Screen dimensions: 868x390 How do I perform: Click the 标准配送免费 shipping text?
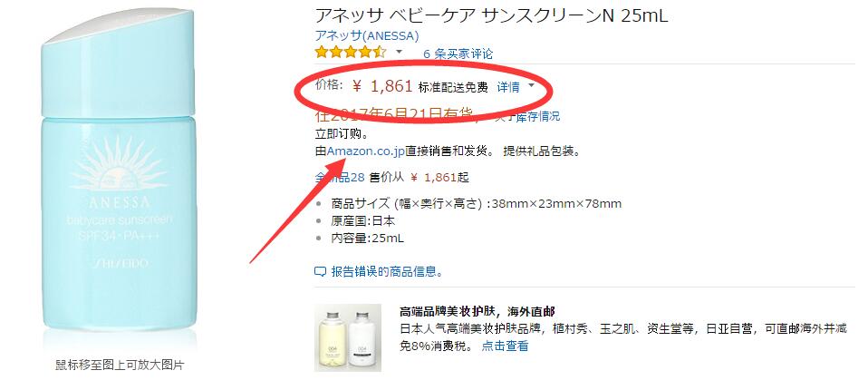point(453,87)
